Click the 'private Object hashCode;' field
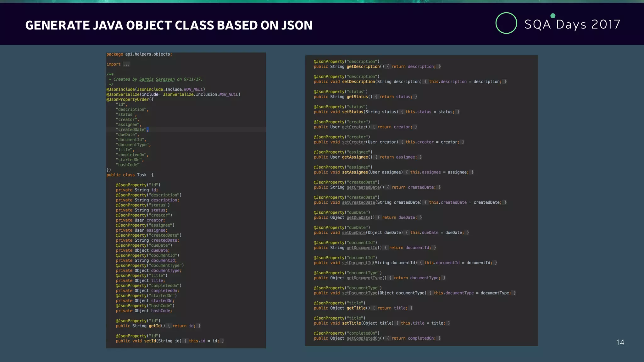This screenshot has height=362, width=644. click(x=144, y=311)
